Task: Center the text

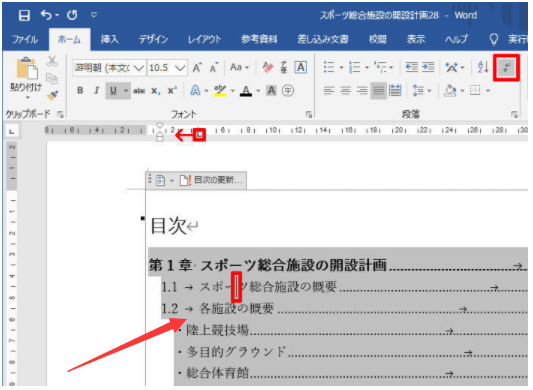Action: coord(345,91)
